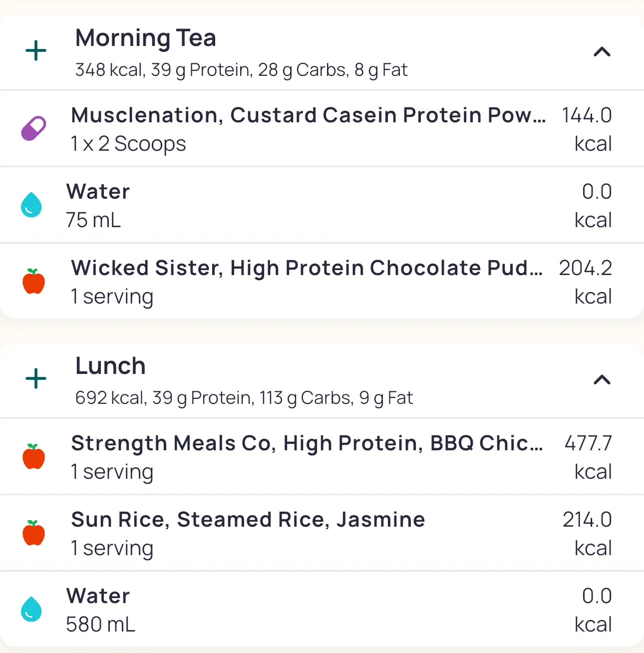Tap the 692 kcal Lunch macro summary

coord(244,398)
